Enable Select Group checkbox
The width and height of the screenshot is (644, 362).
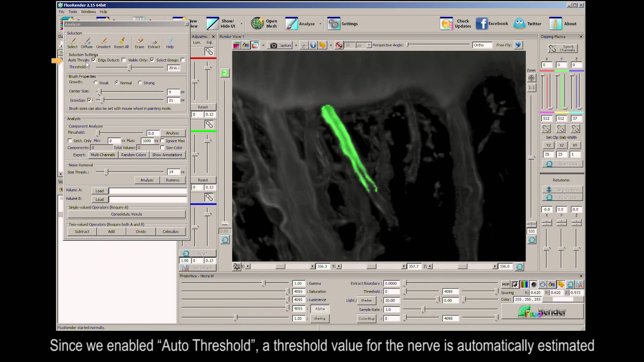point(183,60)
